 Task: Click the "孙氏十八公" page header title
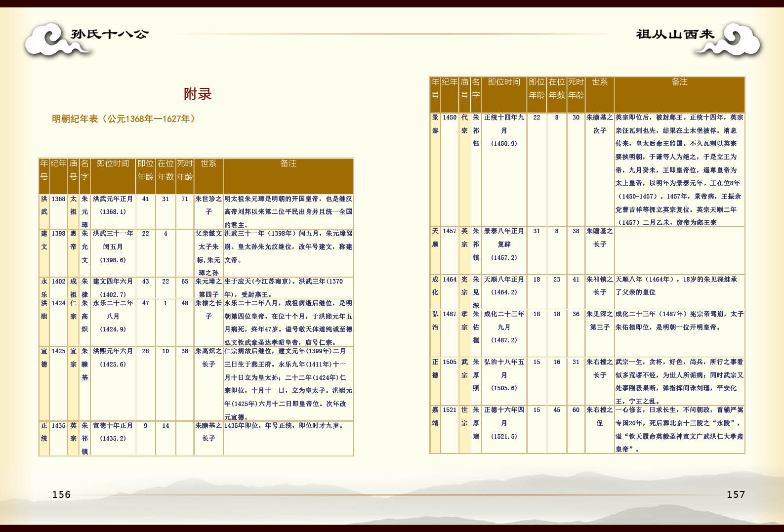(x=109, y=34)
